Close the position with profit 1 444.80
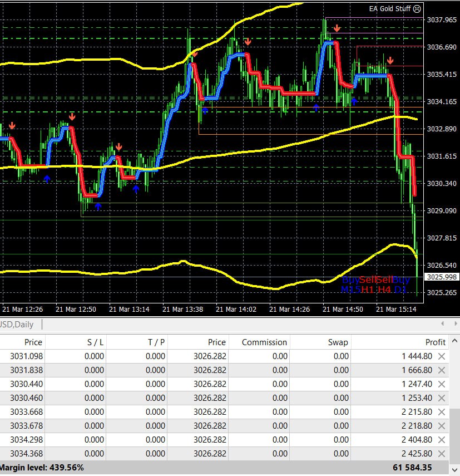The width and height of the screenshot is (460, 476). pyautogui.click(x=442, y=356)
